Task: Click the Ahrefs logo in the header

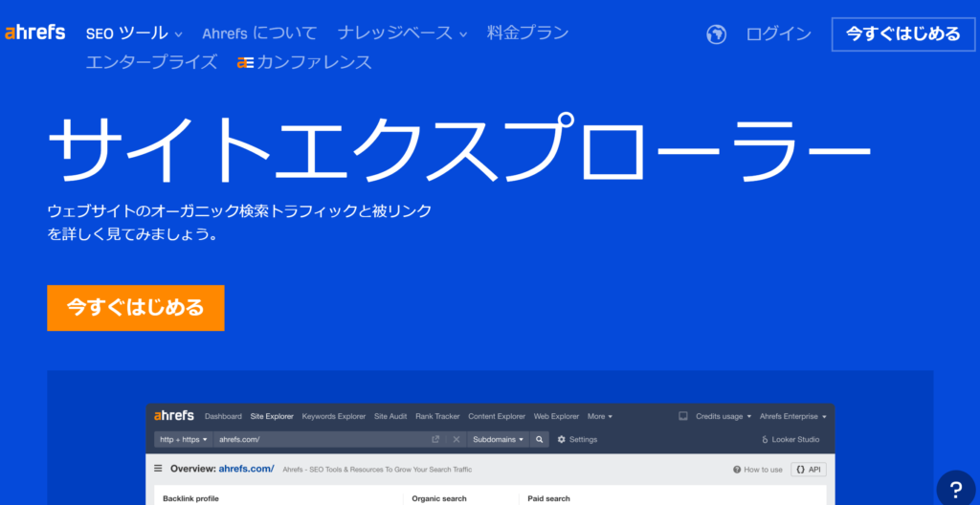Action: [35, 33]
